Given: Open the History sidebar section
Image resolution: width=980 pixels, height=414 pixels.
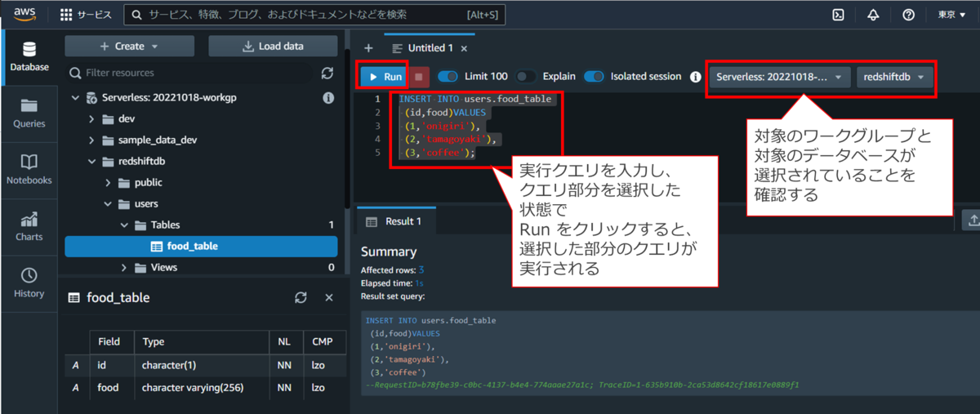Looking at the screenshot, I should pos(29,283).
